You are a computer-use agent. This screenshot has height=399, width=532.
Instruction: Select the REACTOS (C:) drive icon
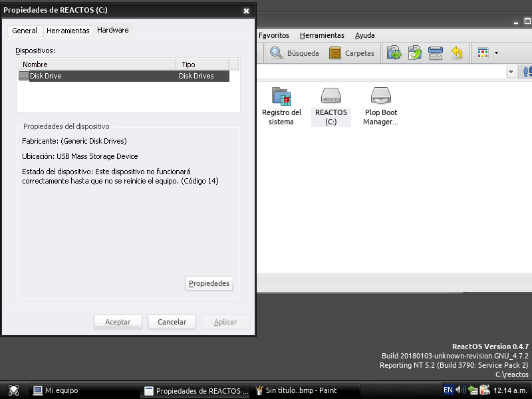(331, 106)
